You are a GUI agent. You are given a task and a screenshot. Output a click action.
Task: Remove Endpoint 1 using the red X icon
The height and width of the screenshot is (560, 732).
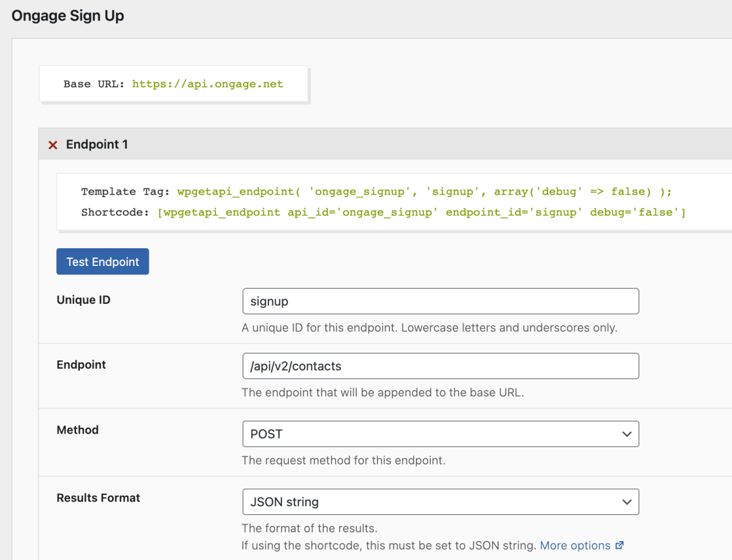(x=52, y=144)
